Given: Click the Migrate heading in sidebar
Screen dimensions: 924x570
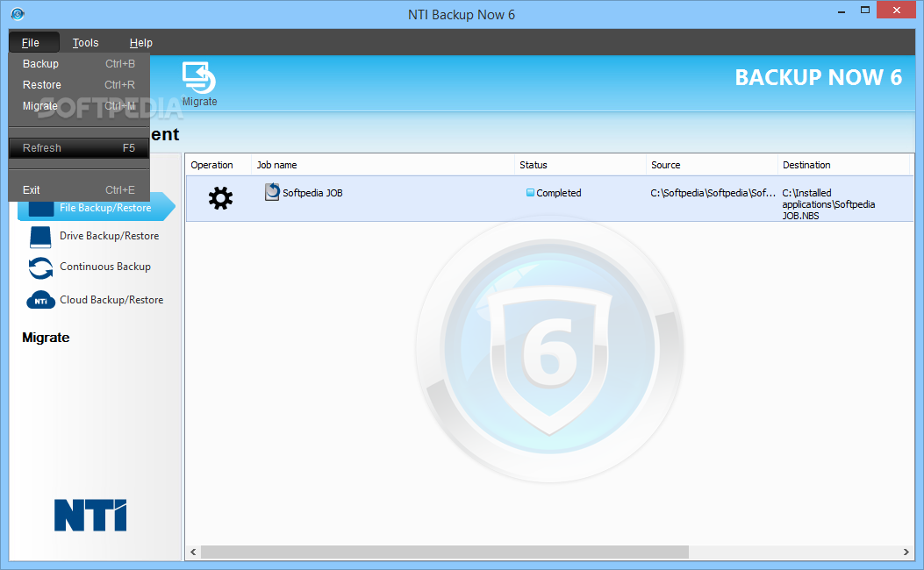Looking at the screenshot, I should [x=46, y=338].
